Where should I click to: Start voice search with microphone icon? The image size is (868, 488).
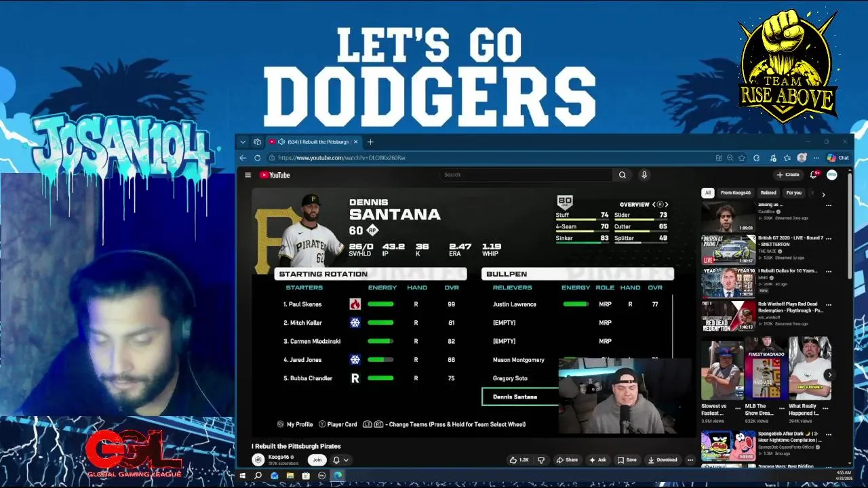click(x=644, y=175)
